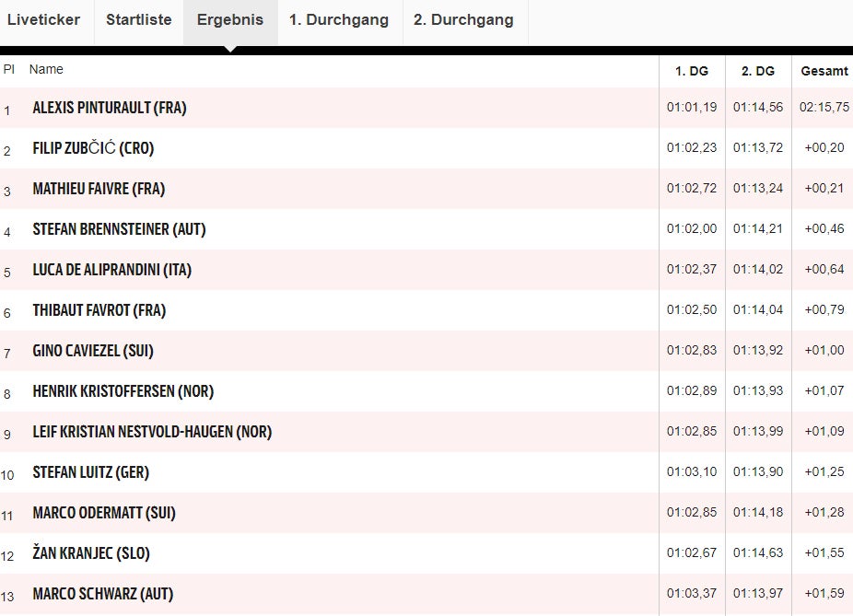Click Luca De Aliprandini (ITA)
853x616 pixels.
pos(111,270)
